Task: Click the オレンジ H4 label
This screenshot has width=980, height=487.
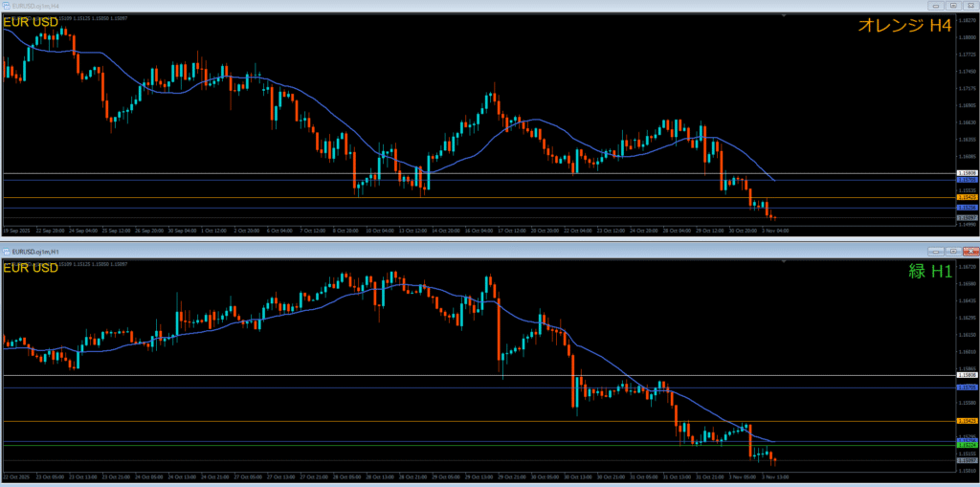Action: pos(906,27)
